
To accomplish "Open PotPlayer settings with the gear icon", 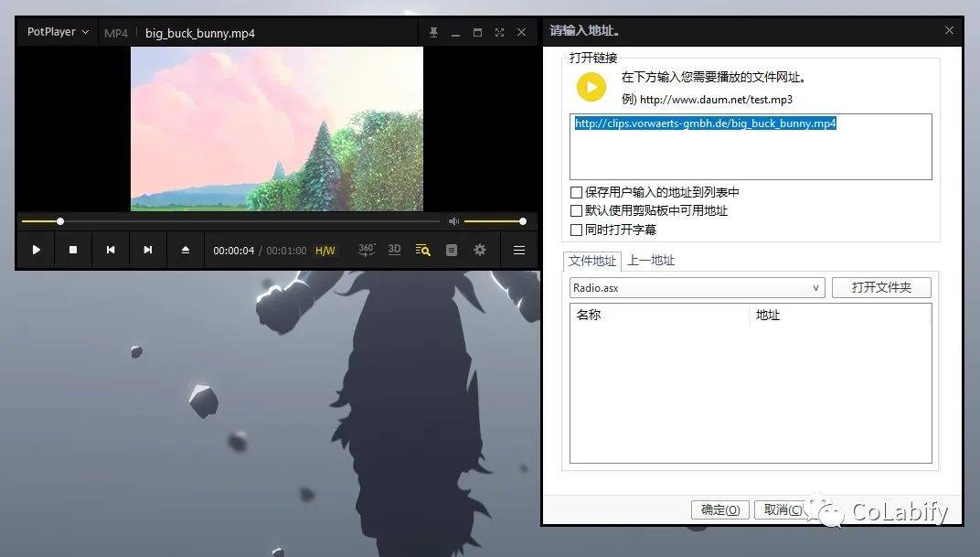I will pyautogui.click(x=480, y=249).
